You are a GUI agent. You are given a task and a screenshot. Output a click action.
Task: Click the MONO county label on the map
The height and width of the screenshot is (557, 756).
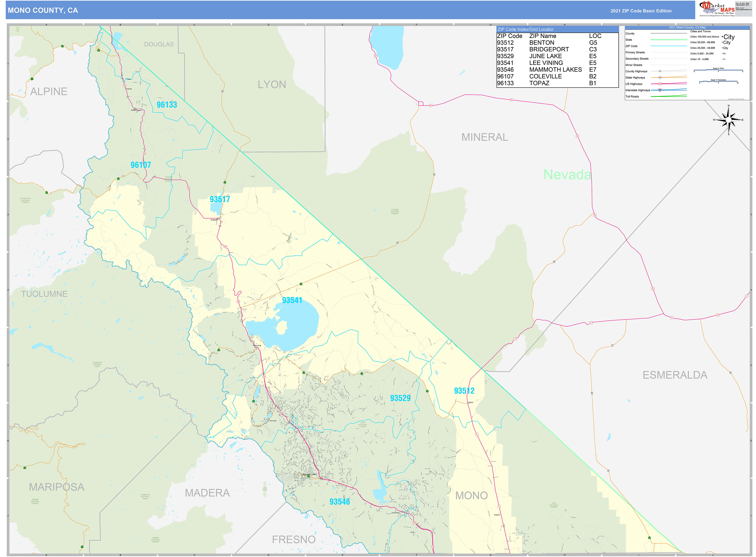[x=472, y=496]
